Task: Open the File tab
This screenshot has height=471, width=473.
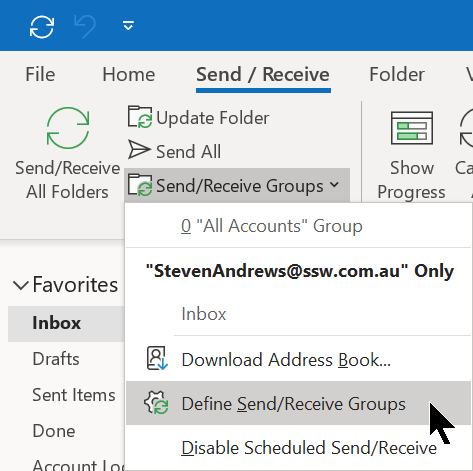Action: point(40,74)
